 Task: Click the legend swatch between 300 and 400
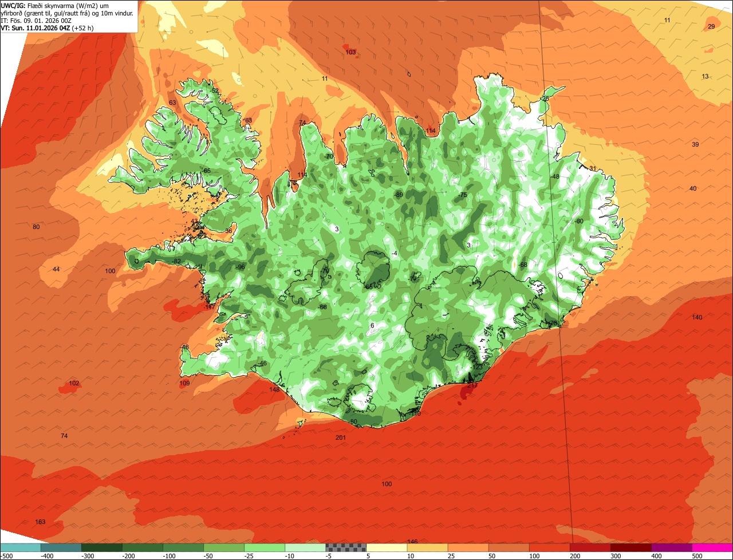point(631,548)
